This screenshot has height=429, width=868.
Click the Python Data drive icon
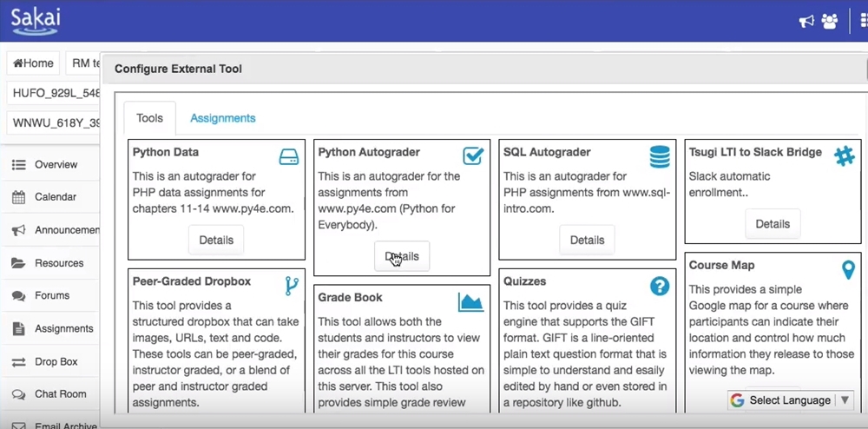point(288,156)
